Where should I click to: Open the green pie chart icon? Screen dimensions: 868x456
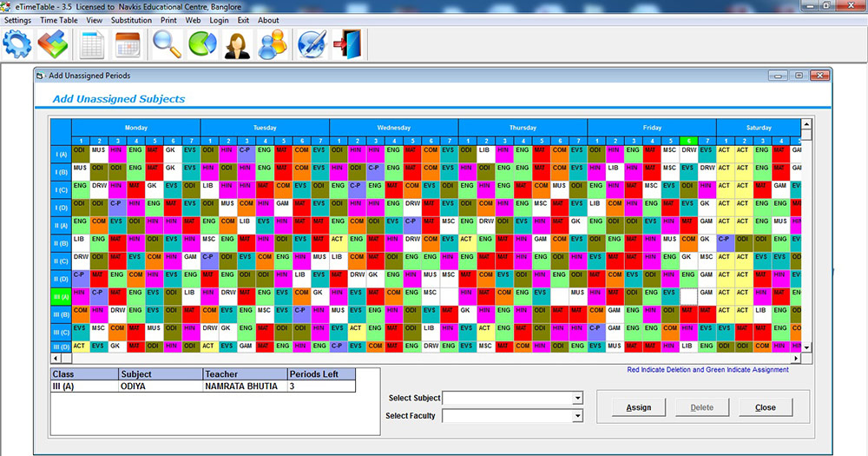click(202, 43)
